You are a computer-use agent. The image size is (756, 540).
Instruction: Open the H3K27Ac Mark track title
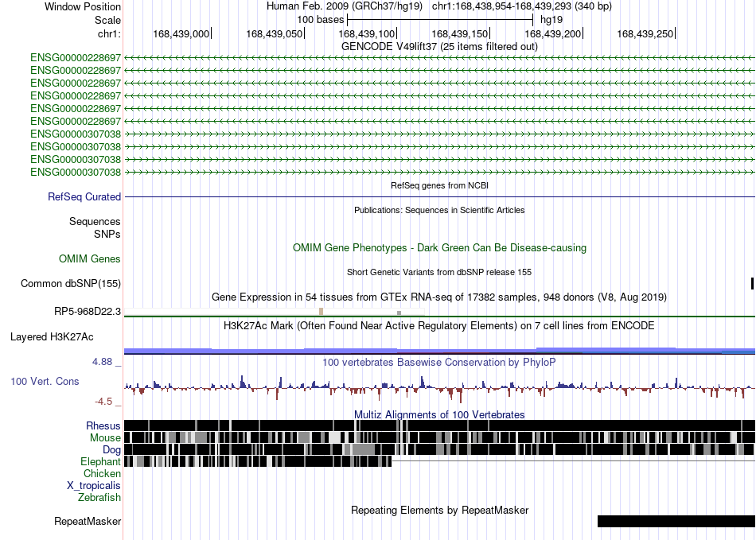coord(439,326)
